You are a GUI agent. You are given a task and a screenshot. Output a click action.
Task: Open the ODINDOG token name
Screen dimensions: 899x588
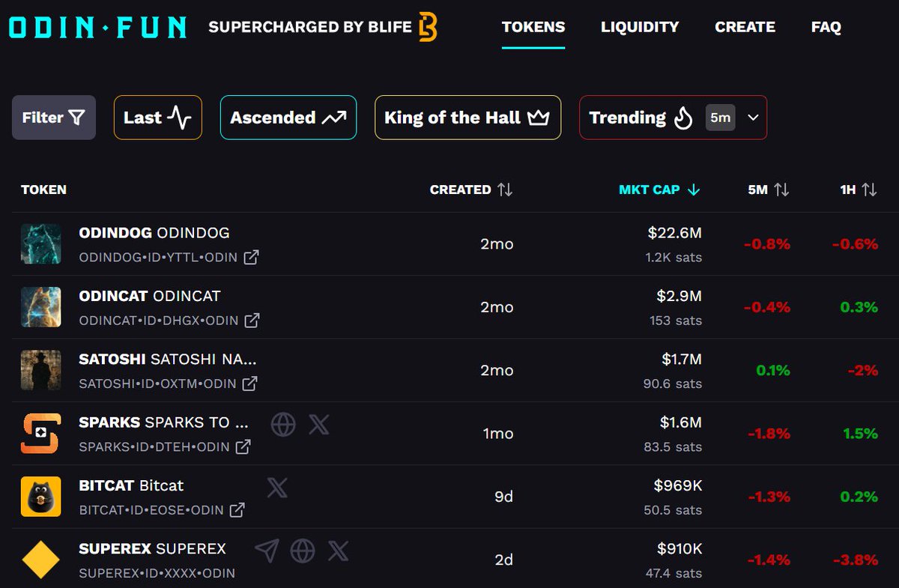pos(154,233)
